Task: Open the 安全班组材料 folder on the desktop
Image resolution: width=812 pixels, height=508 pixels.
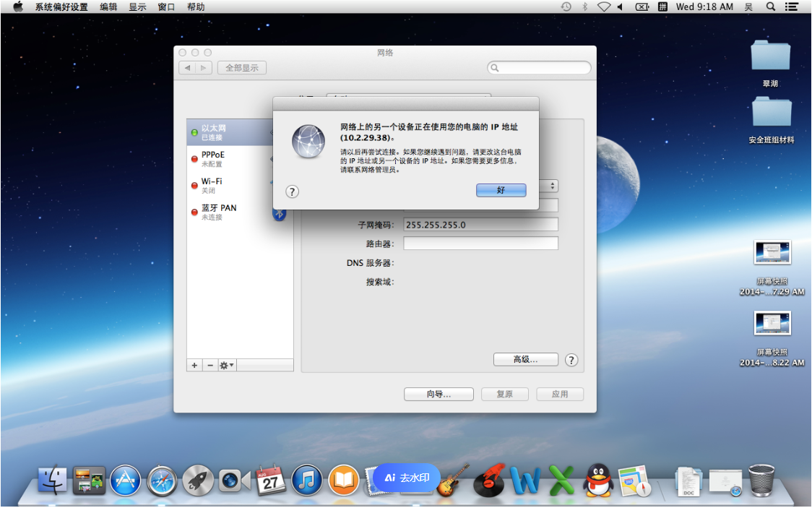Action: pyautogui.click(x=771, y=114)
